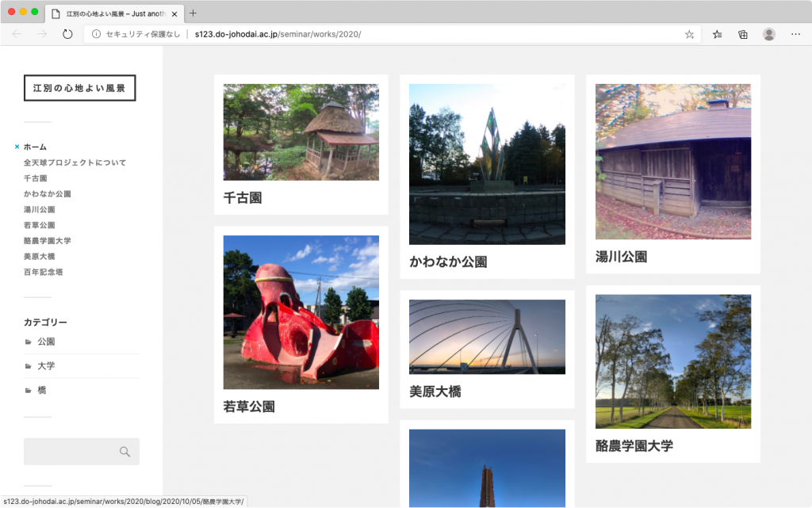The height and width of the screenshot is (508, 812).
Task: Click the back navigation arrow
Action: tap(17, 34)
